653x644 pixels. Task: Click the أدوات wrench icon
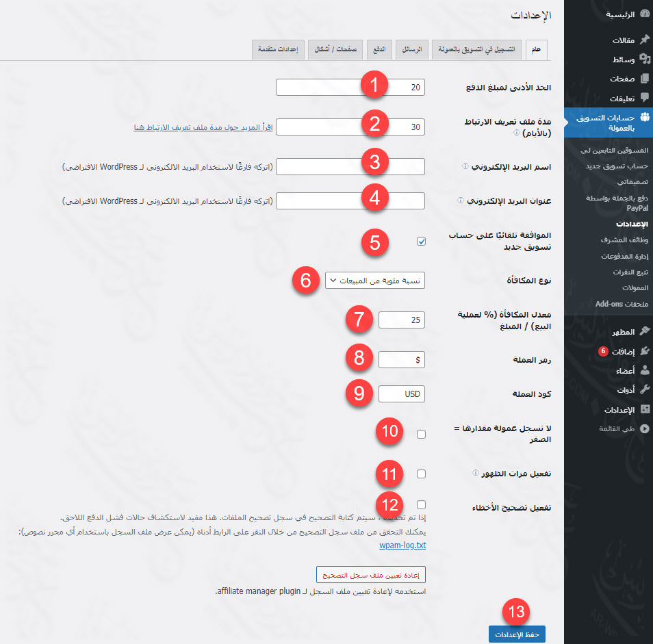point(645,389)
